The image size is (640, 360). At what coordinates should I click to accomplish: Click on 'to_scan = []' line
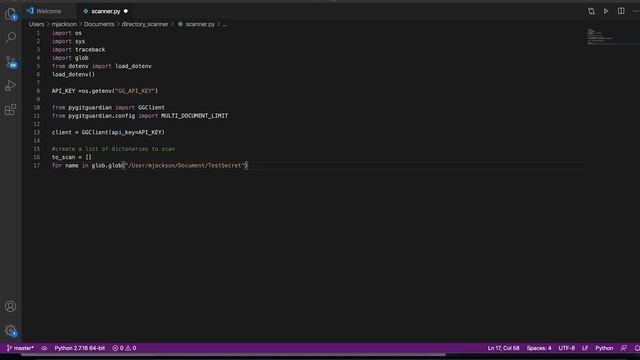tap(72, 157)
